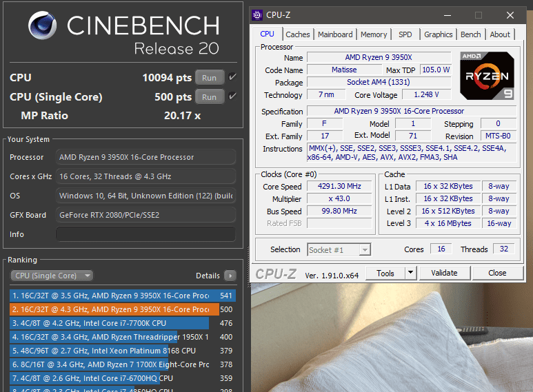
Task: Open the About tab
Action: 500,34
